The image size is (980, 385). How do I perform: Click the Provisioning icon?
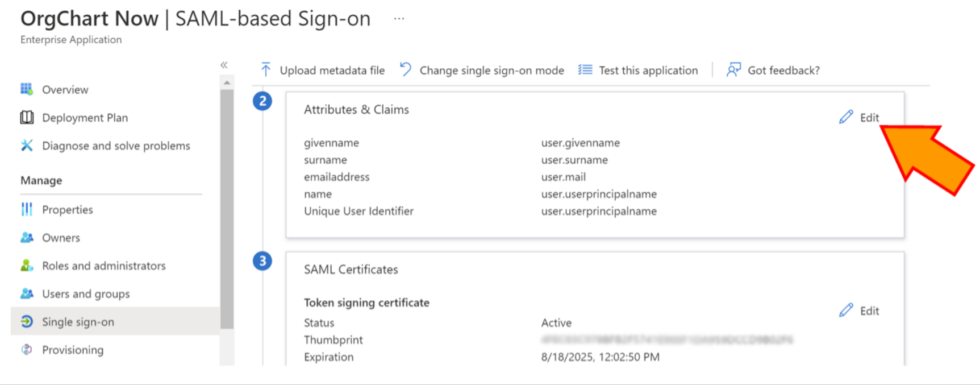(27, 349)
